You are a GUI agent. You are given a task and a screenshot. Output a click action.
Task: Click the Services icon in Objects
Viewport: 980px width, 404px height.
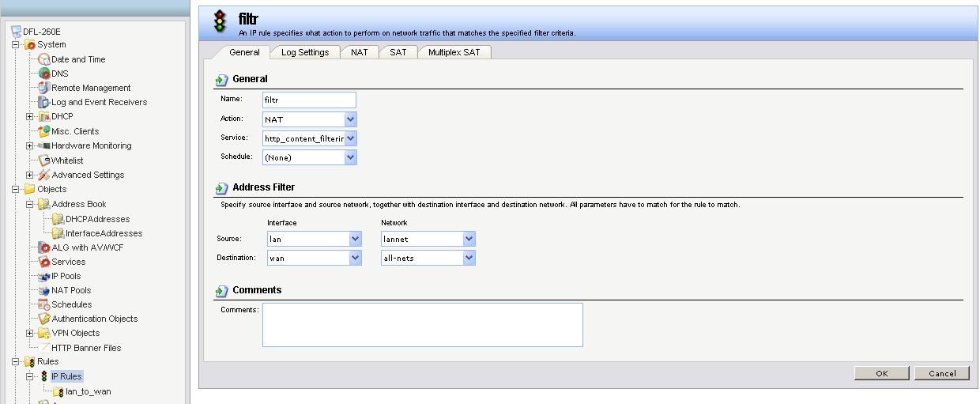(x=44, y=262)
